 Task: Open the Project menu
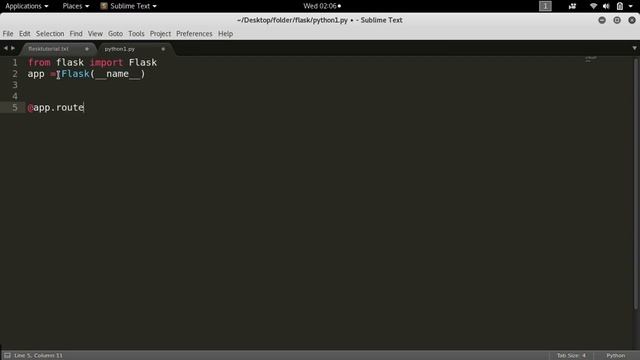160,34
